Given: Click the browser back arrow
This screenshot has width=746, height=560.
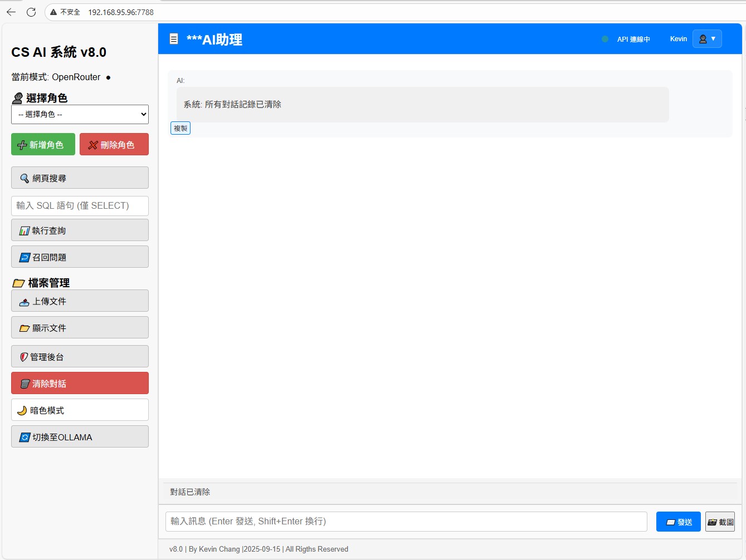Looking at the screenshot, I should [x=11, y=12].
